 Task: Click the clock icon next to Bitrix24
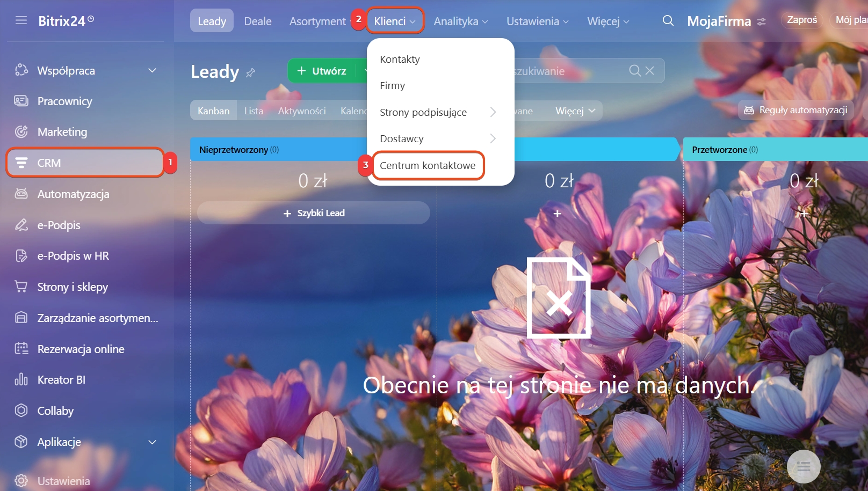click(x=91, y=19)
